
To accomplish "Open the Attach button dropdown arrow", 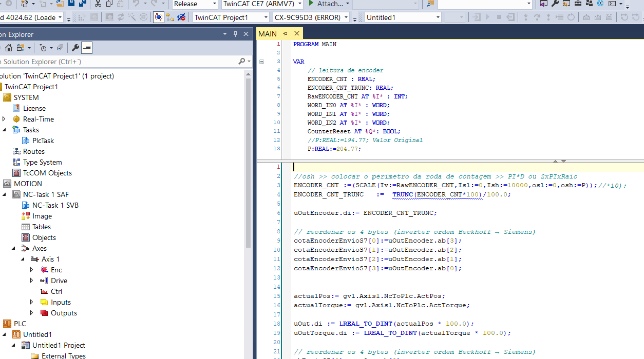I will click(x=348, y=4).
